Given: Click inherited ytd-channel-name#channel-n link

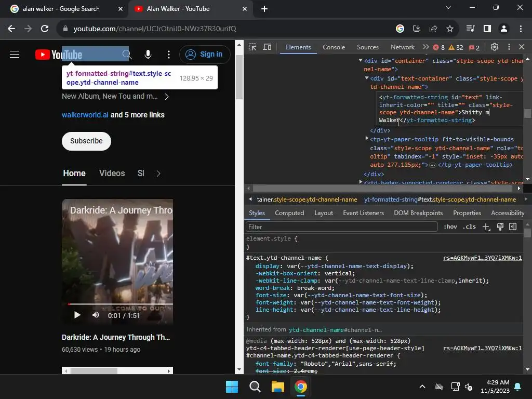Looking at the screenshot, I should 335,330.
